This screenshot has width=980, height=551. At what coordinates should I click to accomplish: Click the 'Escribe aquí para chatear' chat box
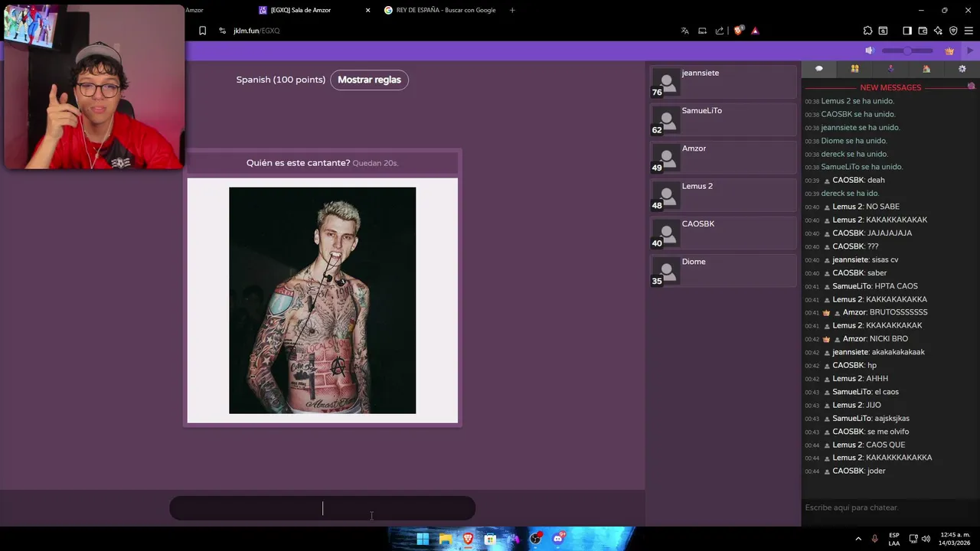coord(890,507)
